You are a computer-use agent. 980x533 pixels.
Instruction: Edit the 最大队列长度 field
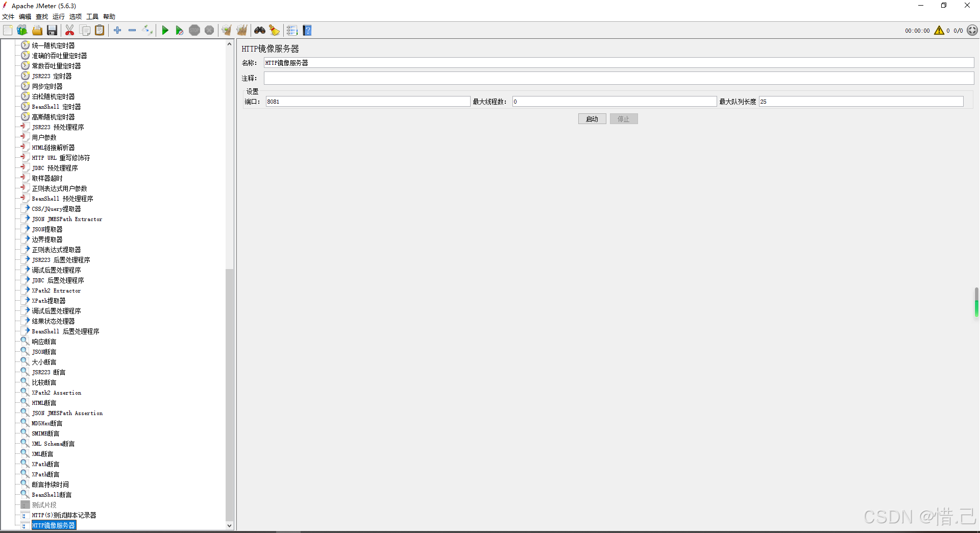[x=861, y=102]
